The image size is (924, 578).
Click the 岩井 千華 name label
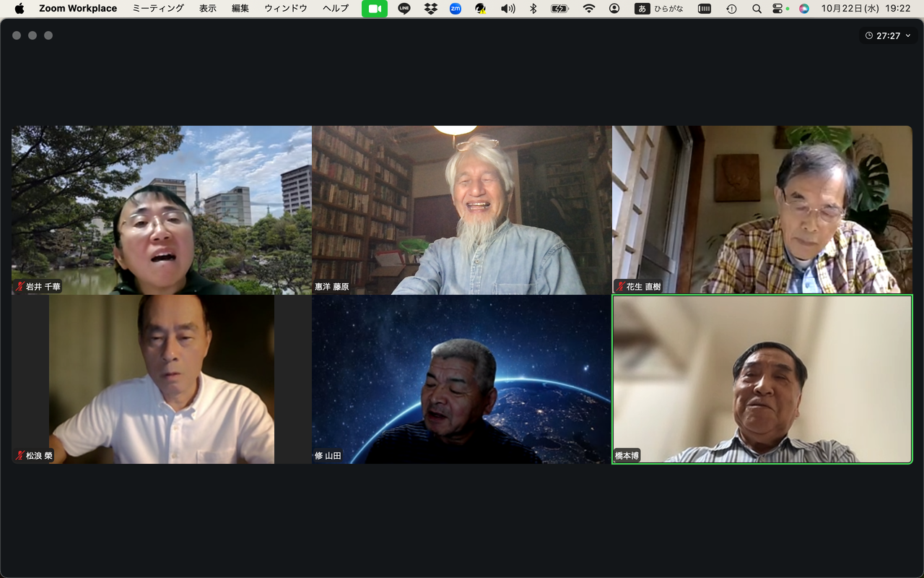[43, 287]
